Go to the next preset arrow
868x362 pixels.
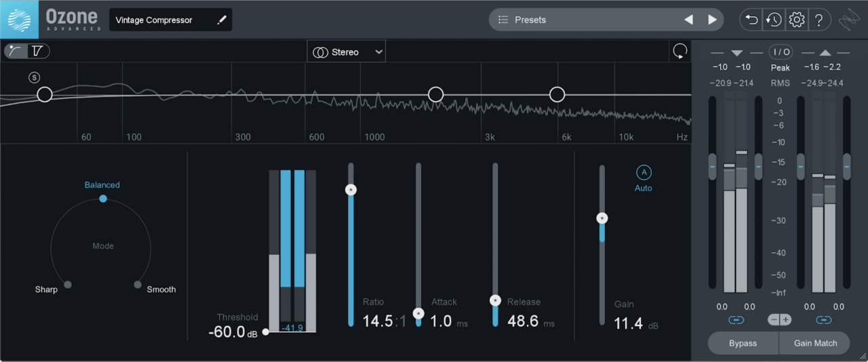(712, 20)
